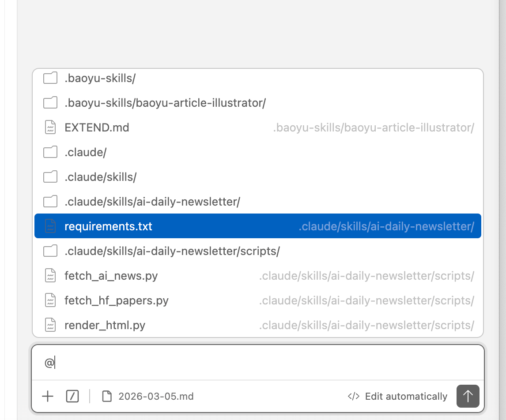Click the 2026-03-05.md attached file label
Viewport: 506px width, 420px height.
[156, 396]
